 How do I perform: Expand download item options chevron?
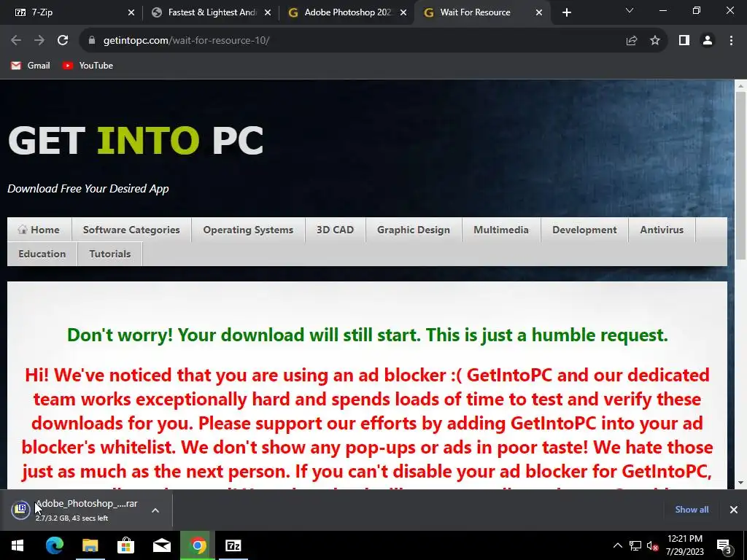click(155, 510)
